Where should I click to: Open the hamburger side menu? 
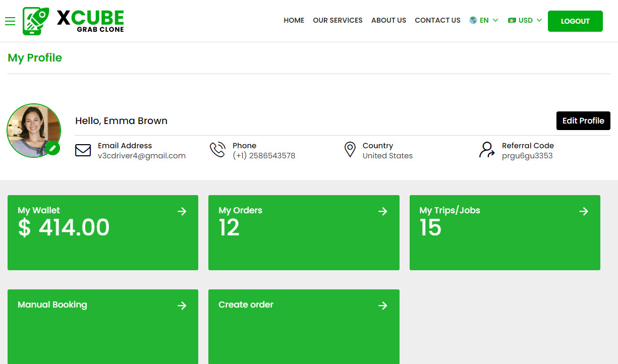(10, 21)
